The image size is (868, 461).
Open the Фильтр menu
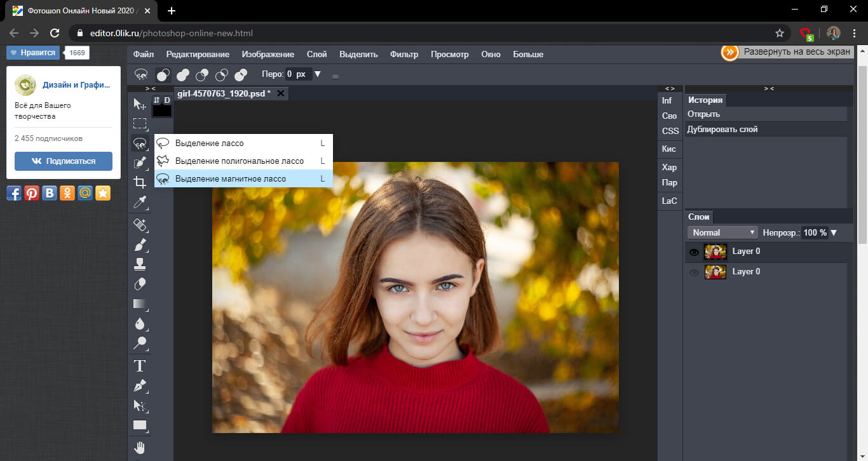pos(404,55)
